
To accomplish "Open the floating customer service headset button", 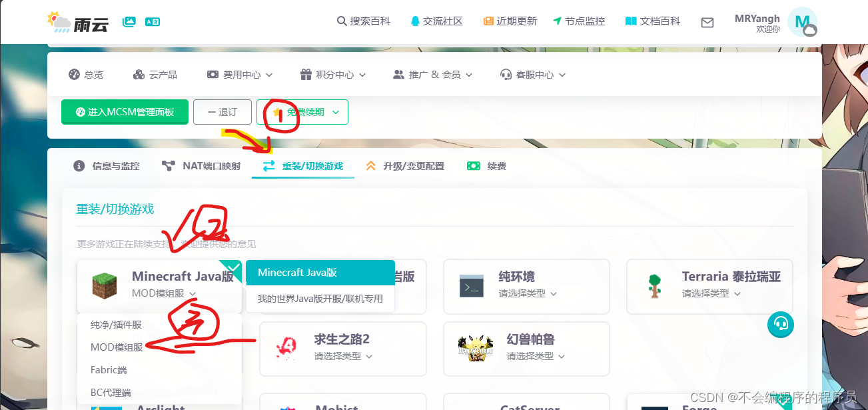I will tap(781, 324).
